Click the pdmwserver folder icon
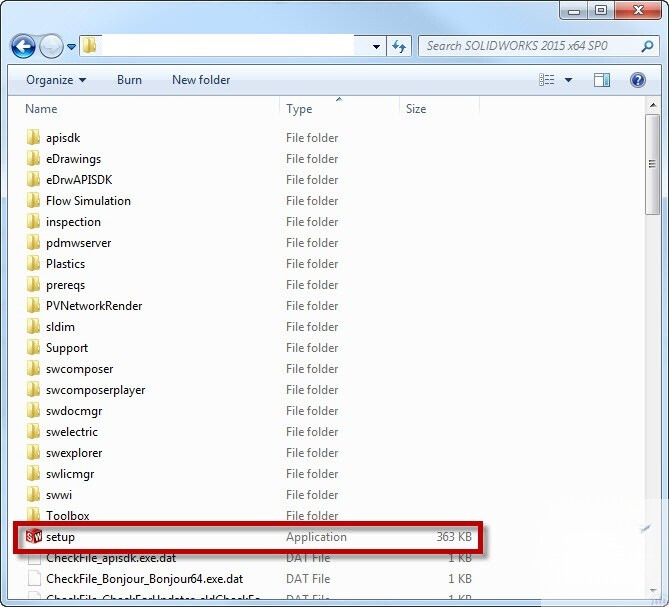669x607 pixels. coord(33,242)
